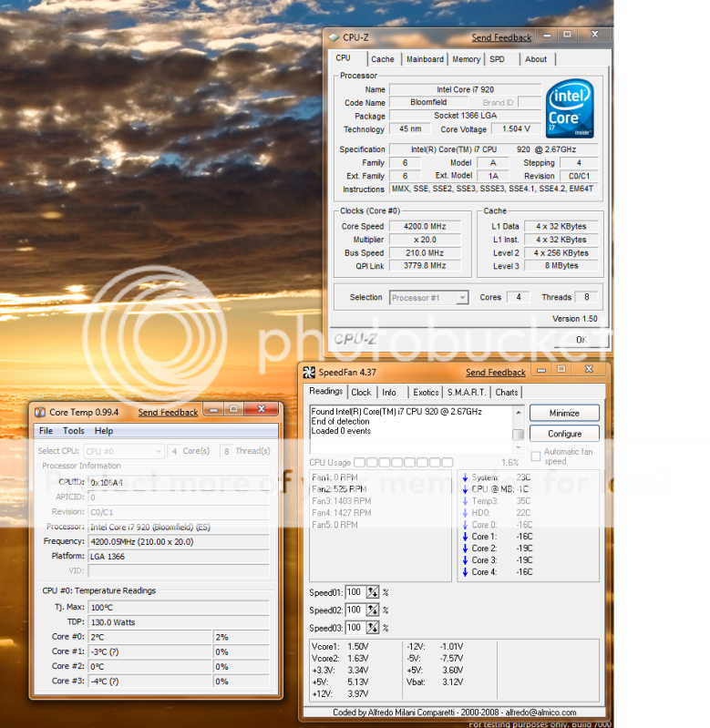Adjust the Speed01 spinner arrows

374,592
